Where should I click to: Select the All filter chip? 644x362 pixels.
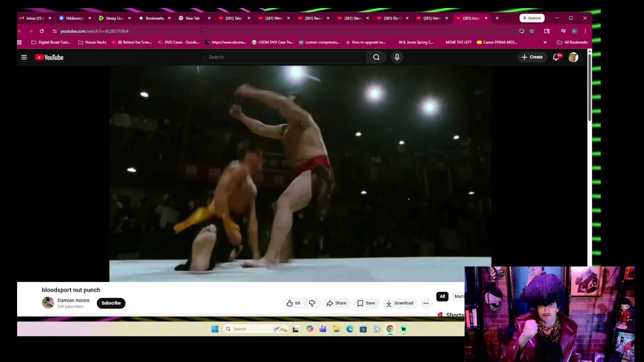click(442, 296)
